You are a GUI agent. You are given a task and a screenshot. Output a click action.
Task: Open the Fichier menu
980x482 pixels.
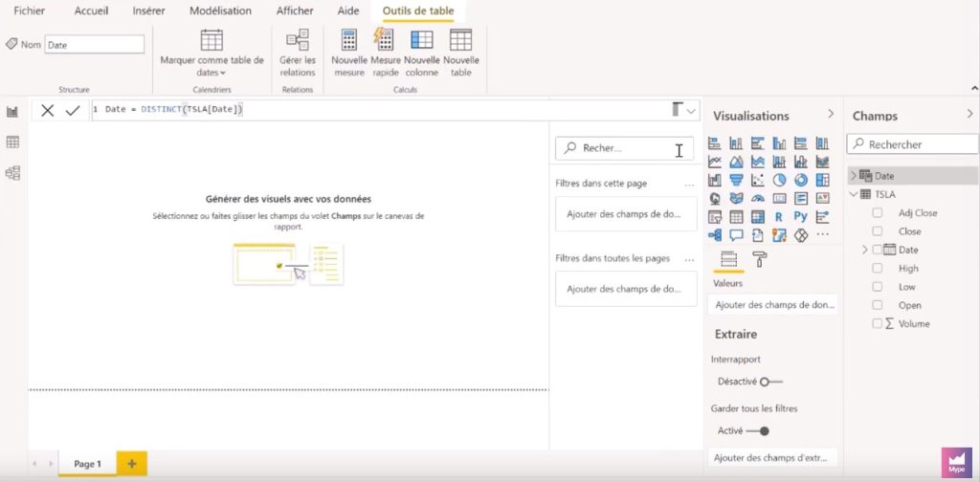(x=30, y=11)
